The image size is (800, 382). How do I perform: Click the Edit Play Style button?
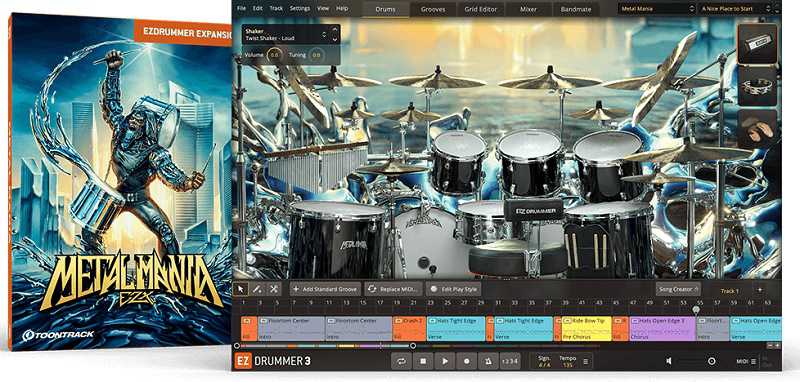tap(453, 289)
